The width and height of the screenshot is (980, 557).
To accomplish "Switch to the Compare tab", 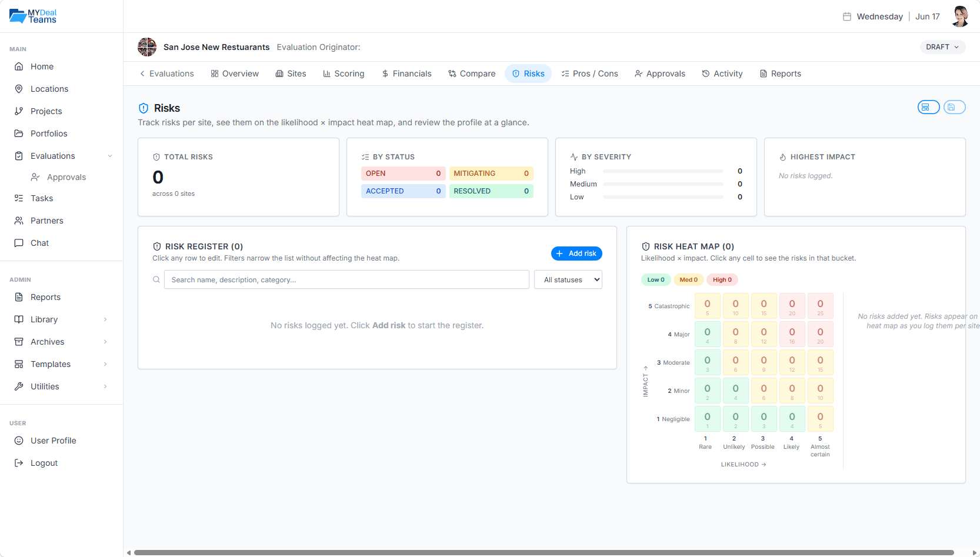I will [x=472, y=74].
